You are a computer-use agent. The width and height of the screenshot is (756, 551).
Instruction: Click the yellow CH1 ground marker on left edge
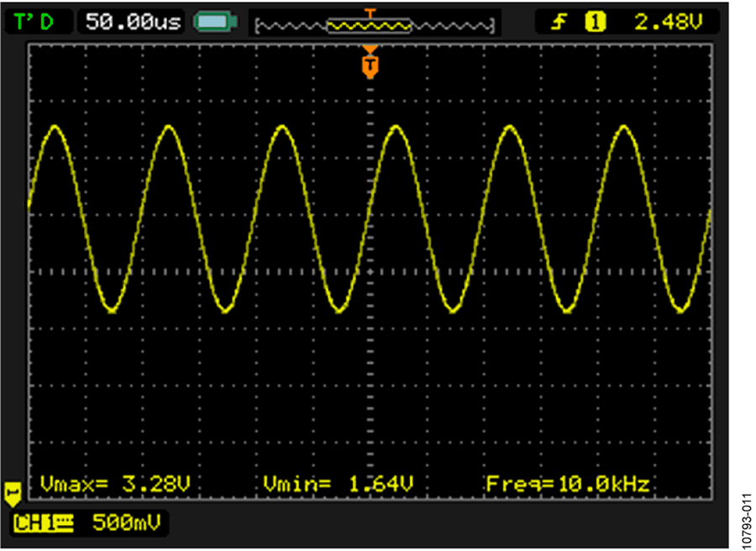[13, 492]
